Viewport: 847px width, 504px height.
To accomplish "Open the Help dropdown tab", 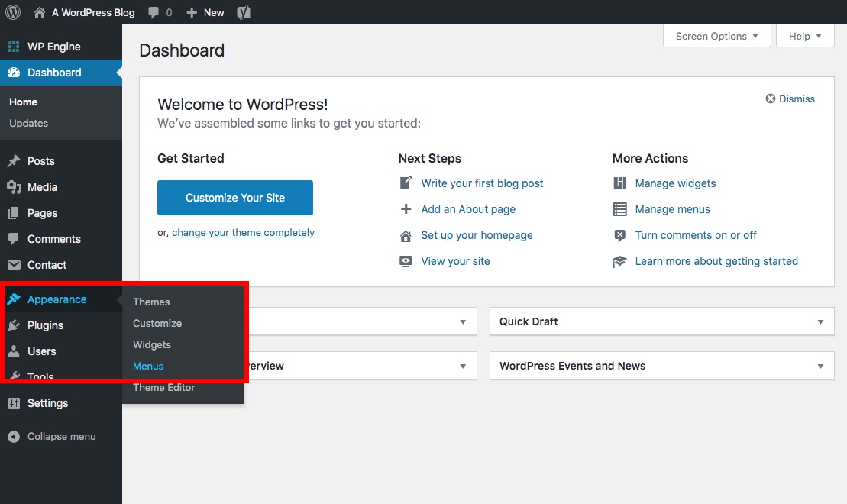I will [x=805, y=36].
